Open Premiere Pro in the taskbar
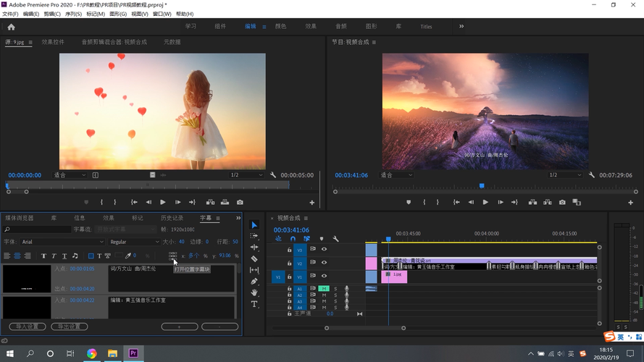644x362 pixels. [x=133, y=353]
